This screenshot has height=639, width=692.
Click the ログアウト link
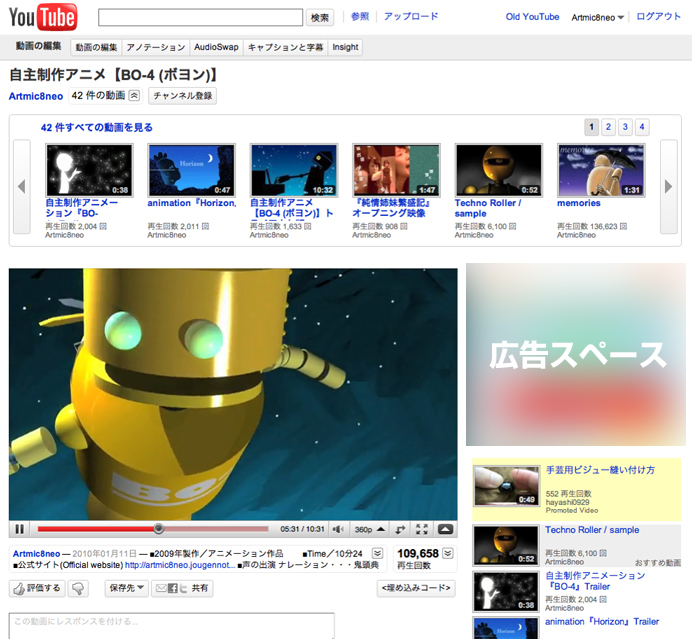coord(658,17)
